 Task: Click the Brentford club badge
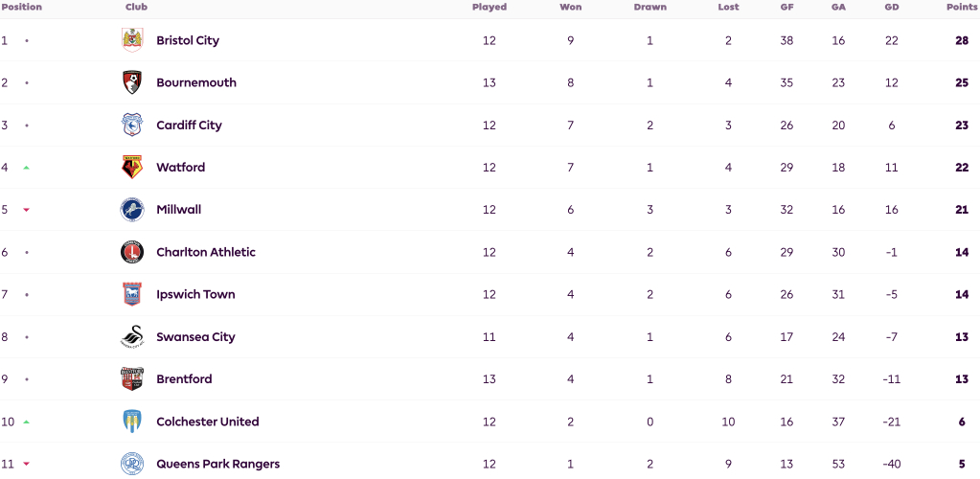[x=132, y=379]
